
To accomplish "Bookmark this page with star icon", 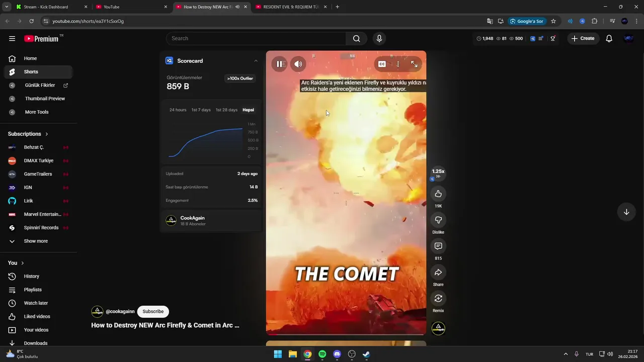I will pyautogui.click(x=553, y=21).
